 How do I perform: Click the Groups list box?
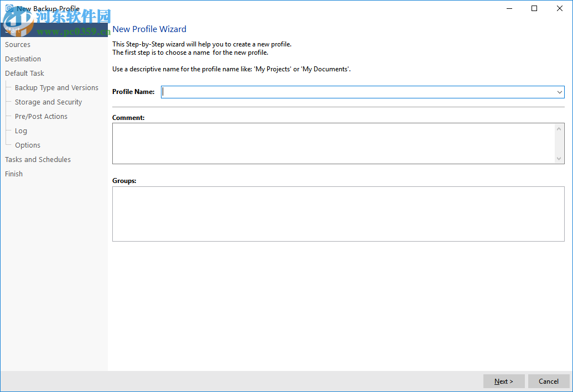click(338, 214)
